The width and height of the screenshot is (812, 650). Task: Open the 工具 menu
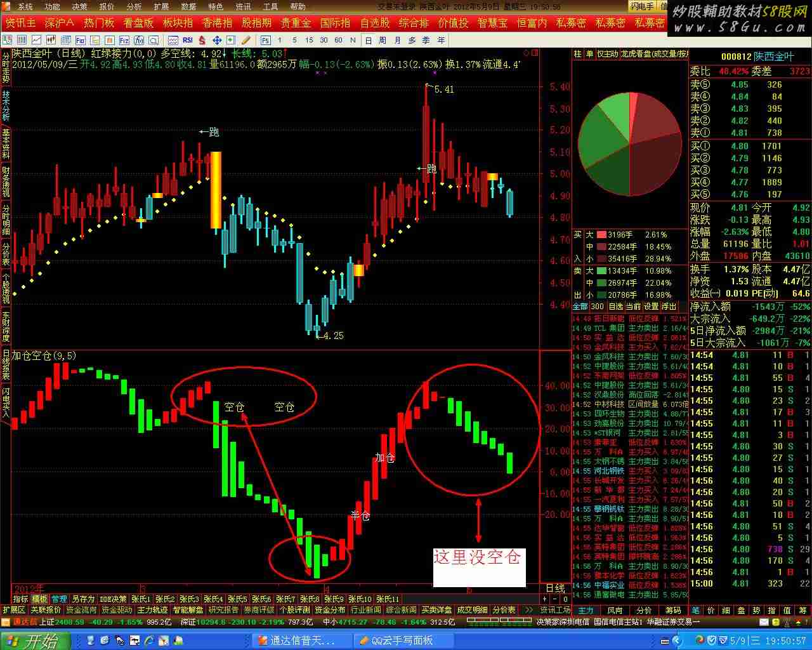coord(270,6)
